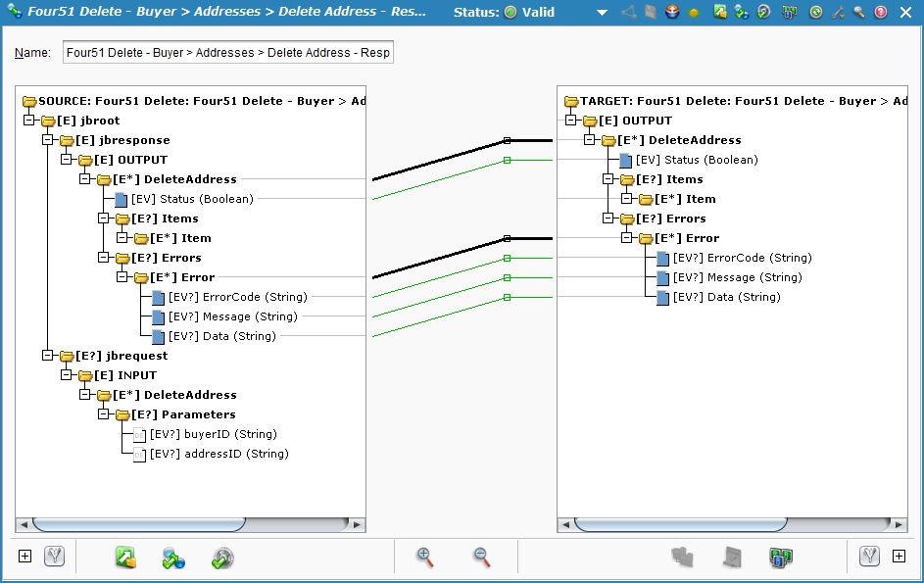This screenshot has width=924, height=583.
Task: Click the Name input field
Action: click(228, 53)
